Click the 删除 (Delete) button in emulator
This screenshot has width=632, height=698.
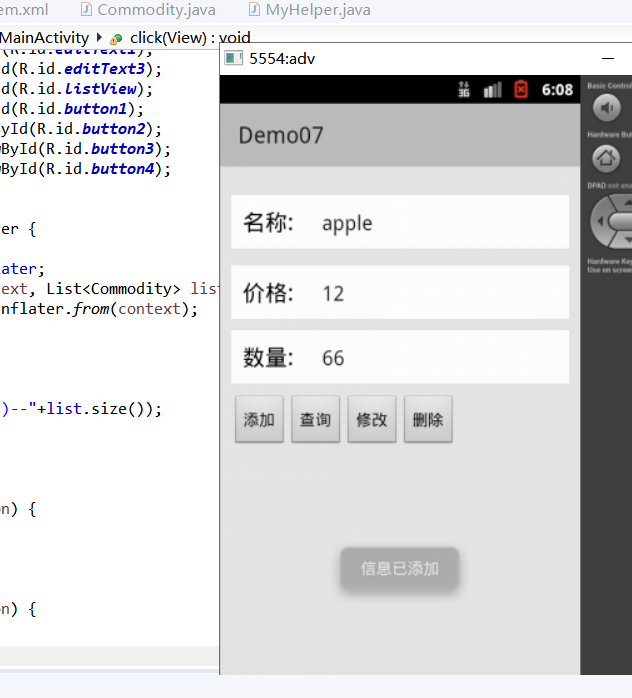coord(428,419)
